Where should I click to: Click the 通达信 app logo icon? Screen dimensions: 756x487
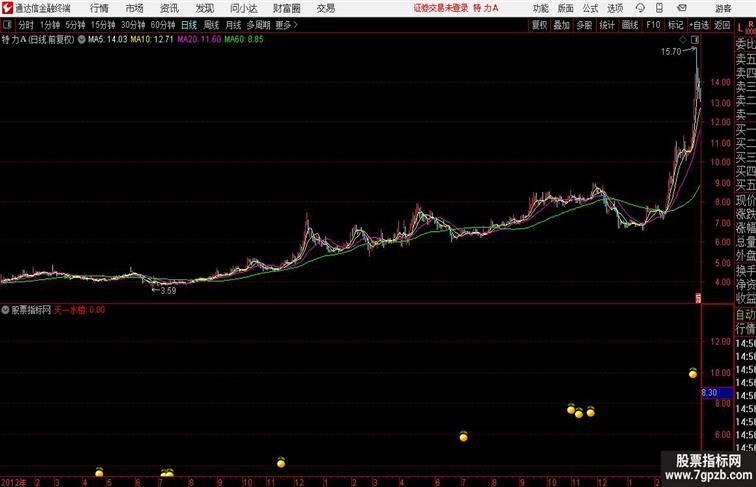pos(7,8)
